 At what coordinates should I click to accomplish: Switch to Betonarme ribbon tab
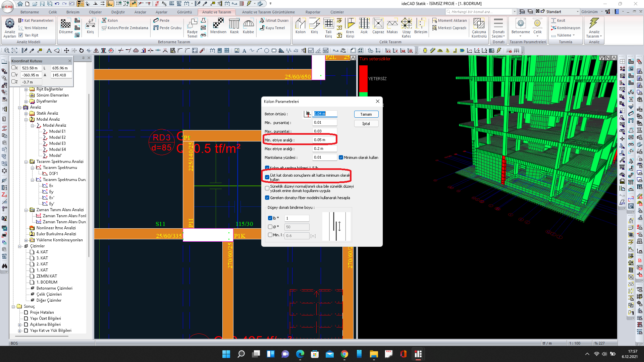pos(30,12)
